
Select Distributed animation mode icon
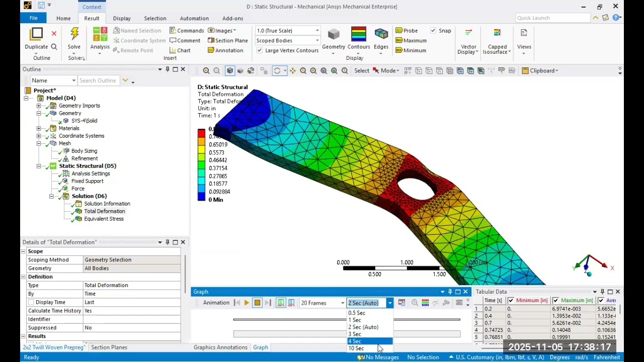(281, 303)
